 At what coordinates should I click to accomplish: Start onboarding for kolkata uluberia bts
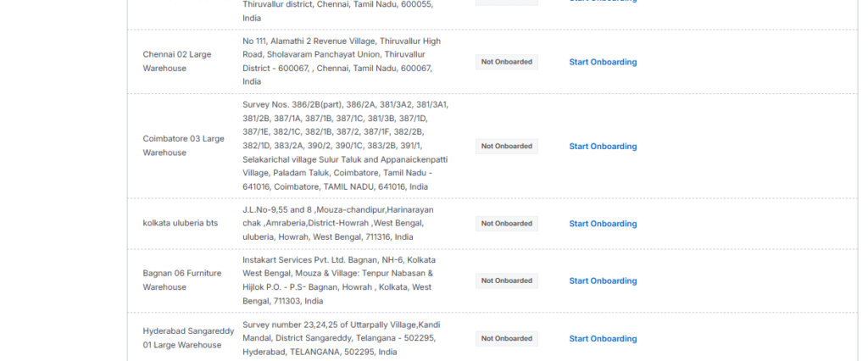603,224
